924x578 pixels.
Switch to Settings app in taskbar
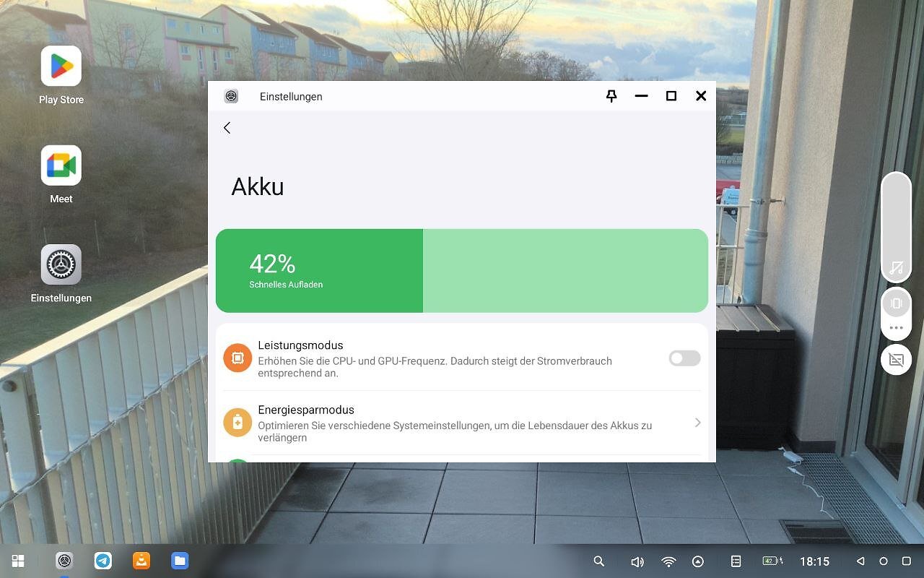point(64,561)
